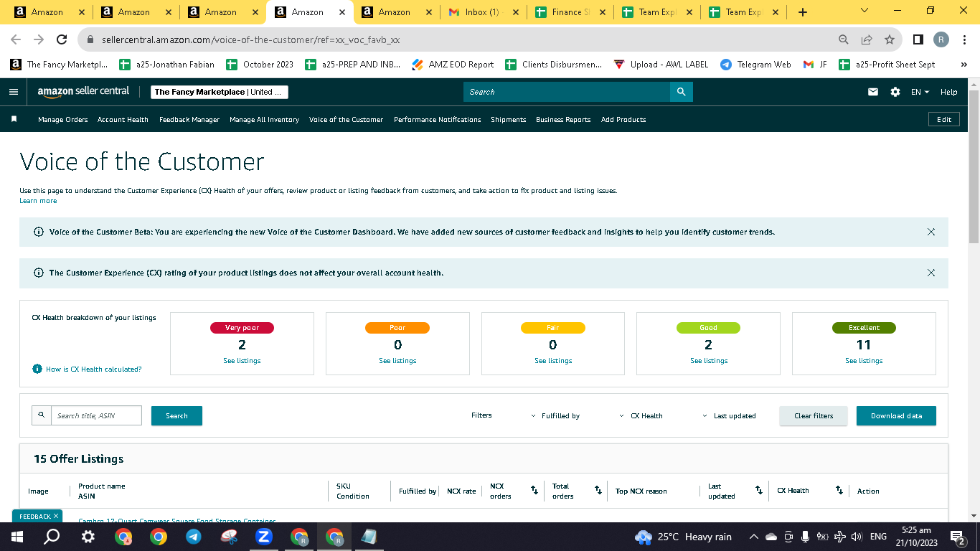Show hidden system tray icons
The height and width of the screenshot is (551, 980).
tap(753, 537)
